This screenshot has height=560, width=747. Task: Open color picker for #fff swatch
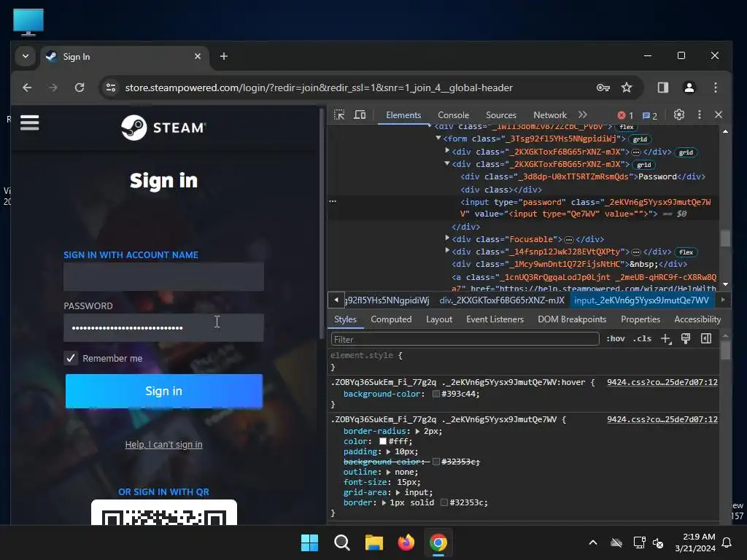click(382, 441)
